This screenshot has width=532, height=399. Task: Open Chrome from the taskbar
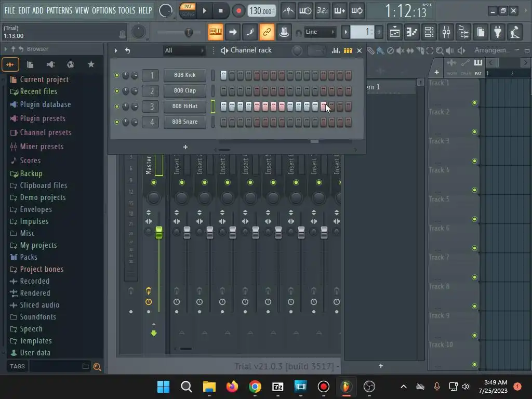pos(255,387)
